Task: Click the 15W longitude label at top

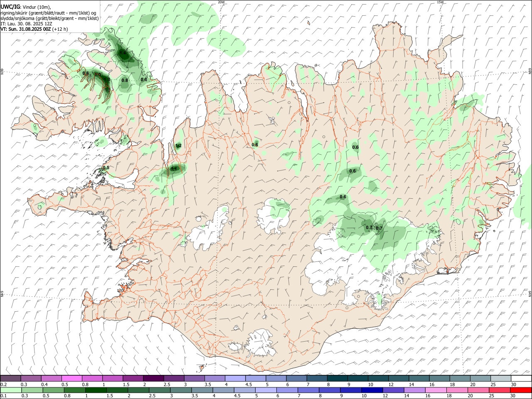Action: [x=440, y=2]
